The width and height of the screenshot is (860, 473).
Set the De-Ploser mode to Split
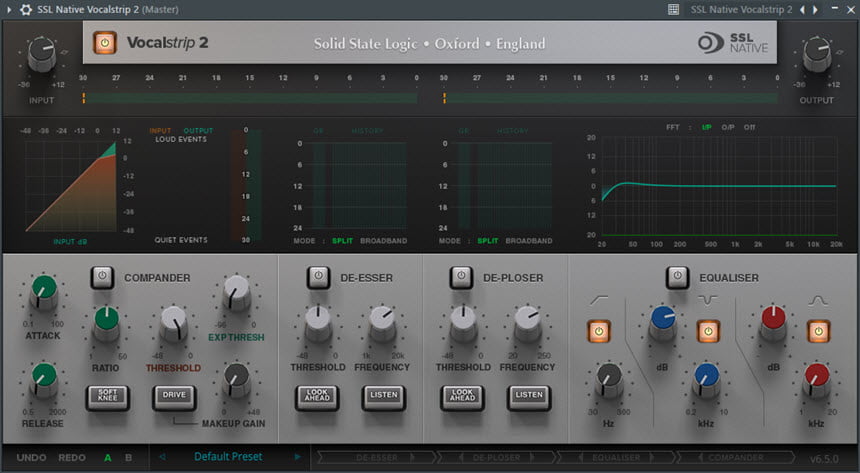pyautogui.click(x=488, y=241)
